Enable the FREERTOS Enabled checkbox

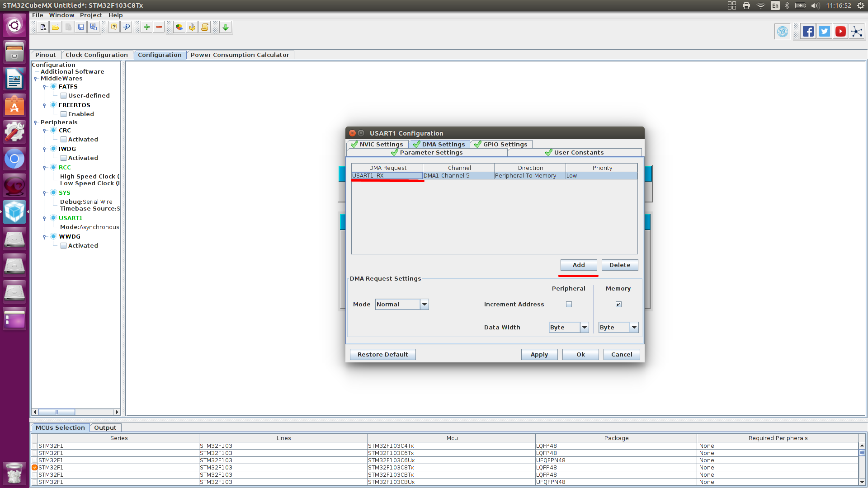[64, 114]
